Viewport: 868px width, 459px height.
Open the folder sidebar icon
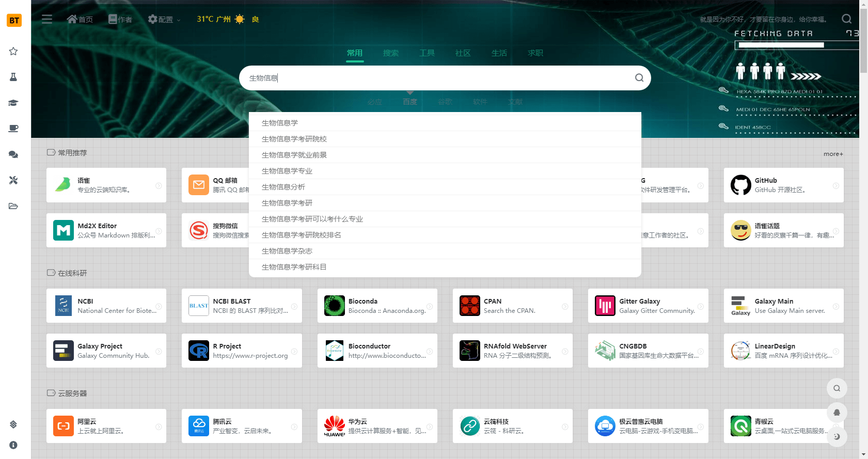[x=13, y=206]
